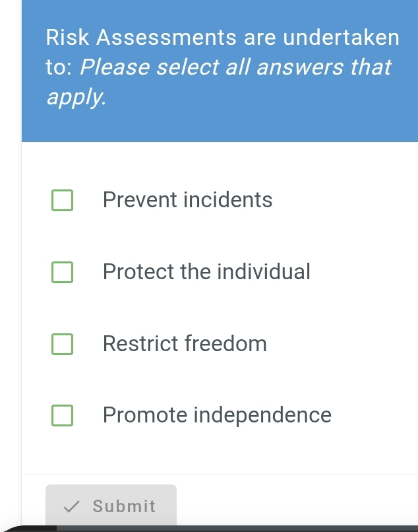Choose the 'Protect the individual' answer text
This screenshot has width=418, height=532.
point(206,271)
